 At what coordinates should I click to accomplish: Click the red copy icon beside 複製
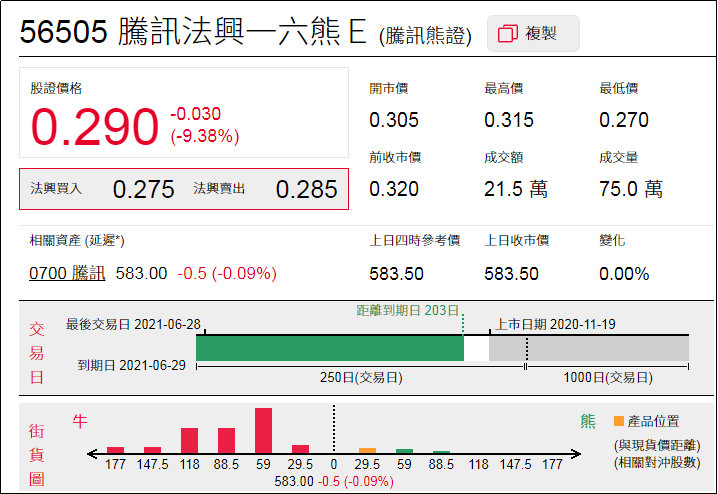(507, 33)
